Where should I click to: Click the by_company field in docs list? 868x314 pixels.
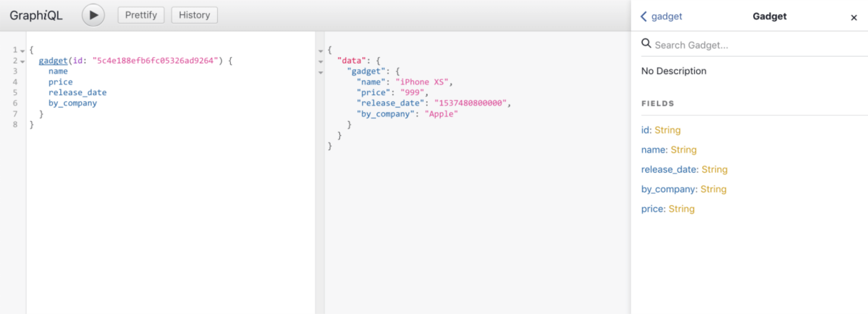668,189
